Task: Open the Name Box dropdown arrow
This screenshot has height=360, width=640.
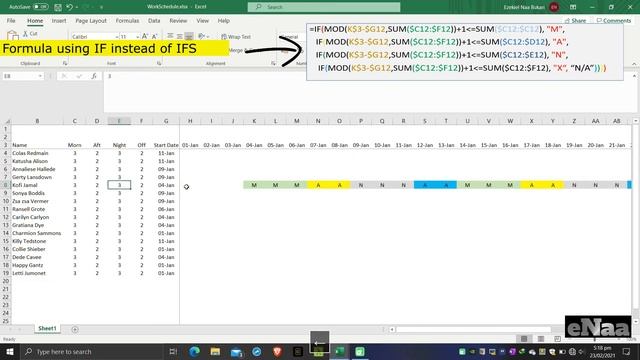Action: pyautogui.click(x=40, y=76)
